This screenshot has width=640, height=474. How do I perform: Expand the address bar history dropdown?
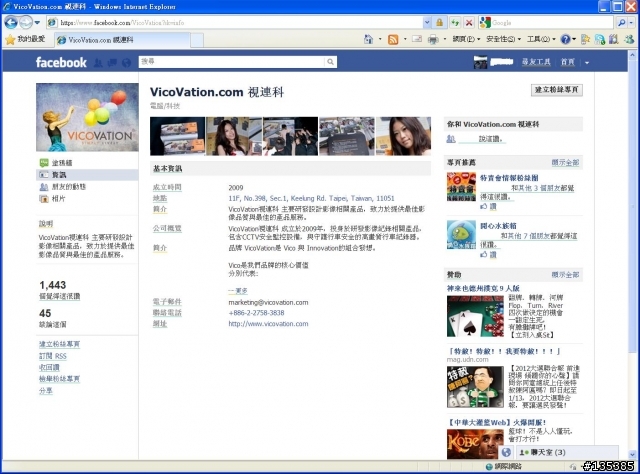pos(427,23)
